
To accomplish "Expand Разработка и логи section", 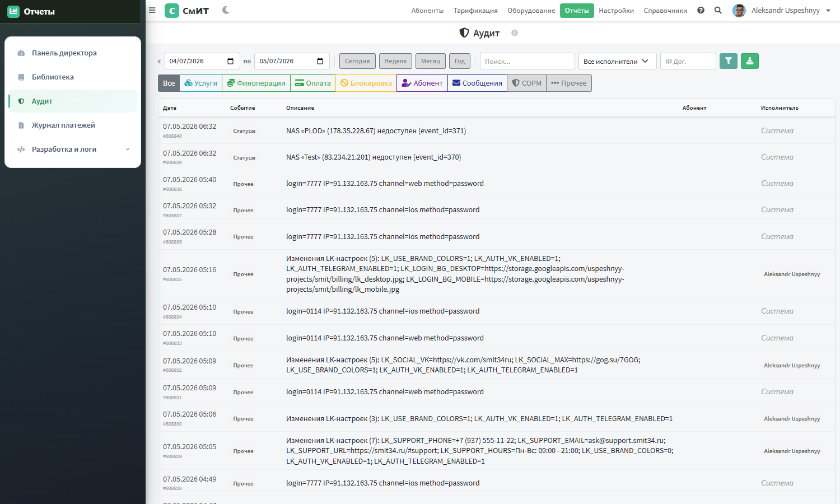I will (x=73, y=150).
